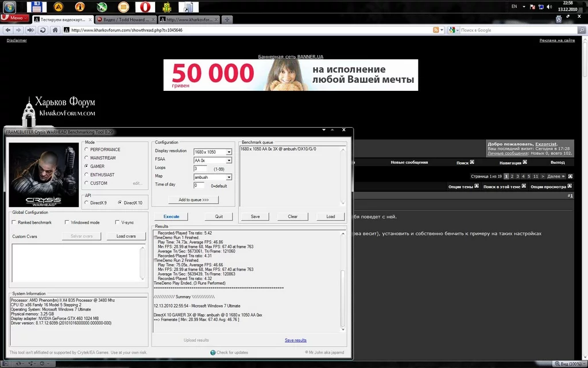Image resolution: width=588 pixels, height=368 pixels.
Task: Click the Quit button
Action: (x=219, y=217)
